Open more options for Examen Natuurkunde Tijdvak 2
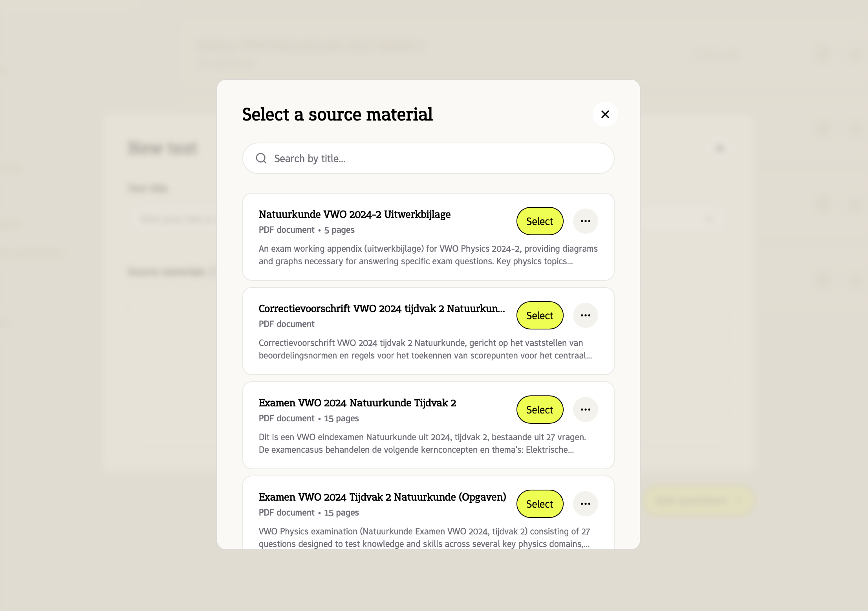 click(x=585, y=410)
